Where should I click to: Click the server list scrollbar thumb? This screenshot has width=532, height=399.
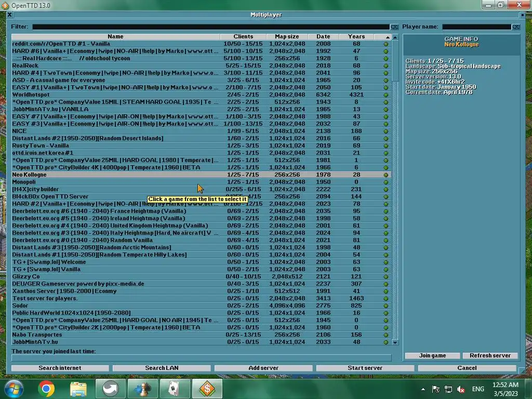[x=395, y=61]
